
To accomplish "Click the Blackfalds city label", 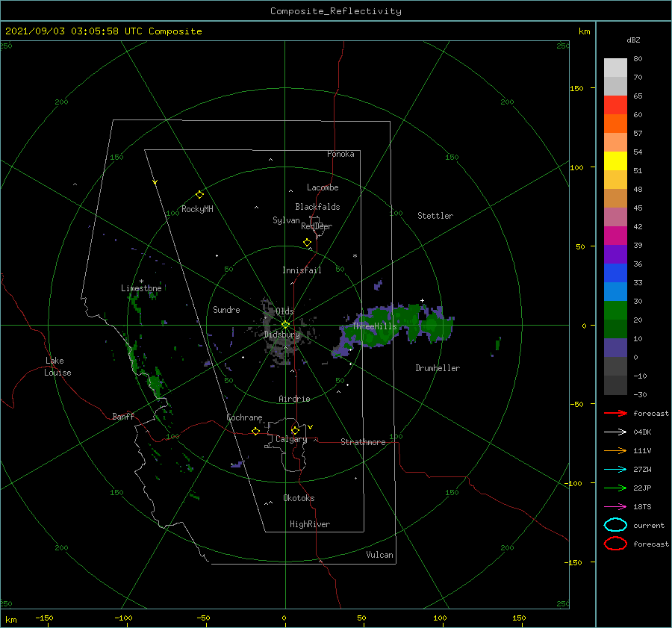I will coord(317,207).
